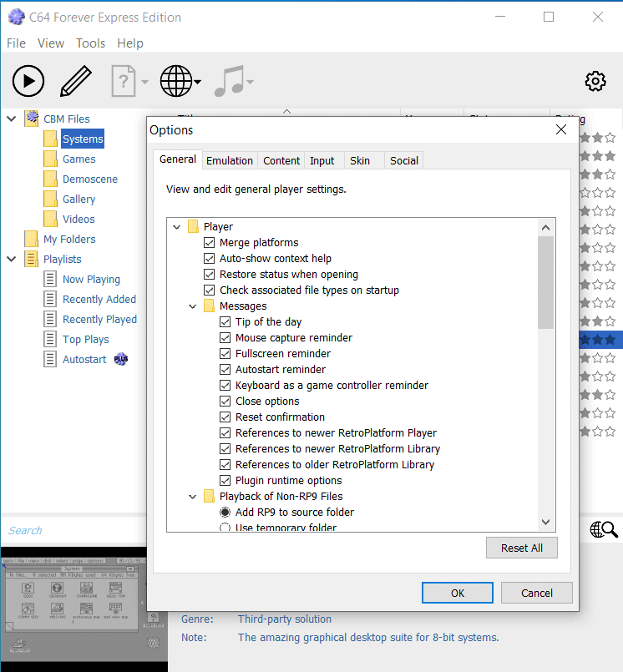This screenshot has height=672, width=623.
Task: Open the globe web links toolbar icon
Action: (x=176, y=81)
